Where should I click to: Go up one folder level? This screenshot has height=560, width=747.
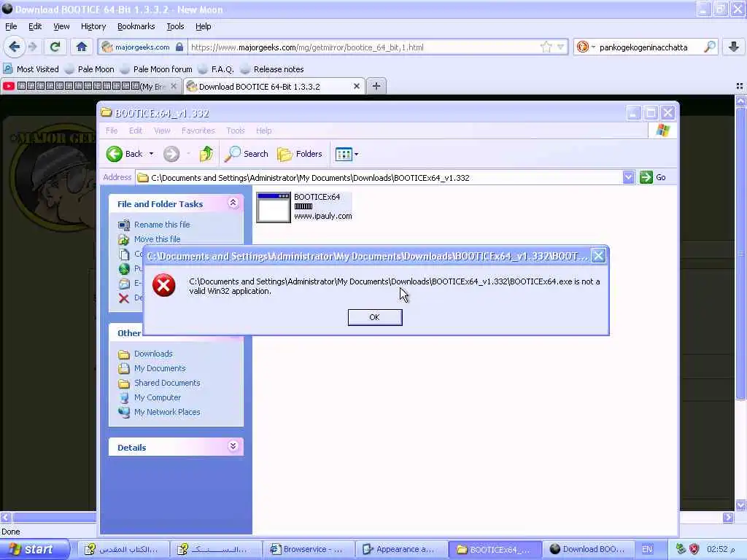tap(206, 154)
